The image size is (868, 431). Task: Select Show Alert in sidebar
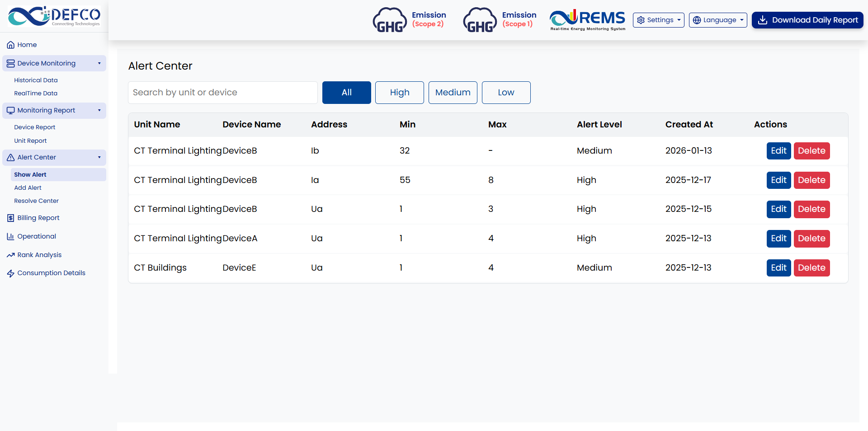tap(58, 174)
